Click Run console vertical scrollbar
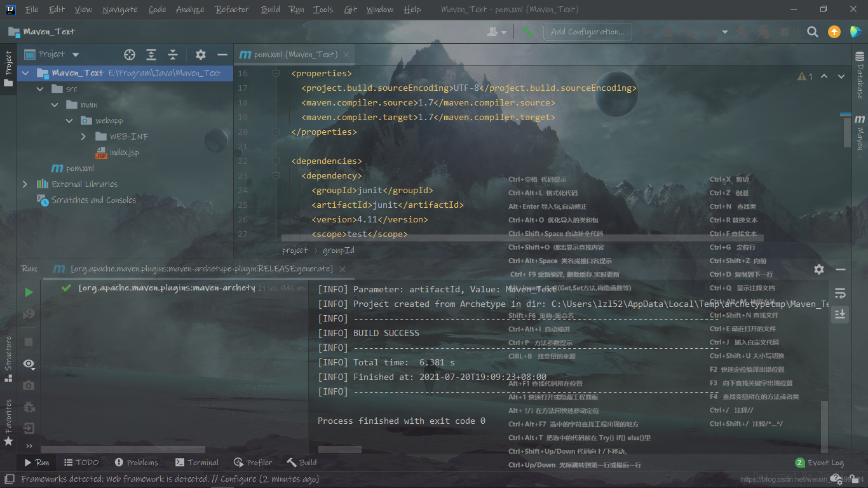This screenshot has height=488, width=868. (825, 426)
